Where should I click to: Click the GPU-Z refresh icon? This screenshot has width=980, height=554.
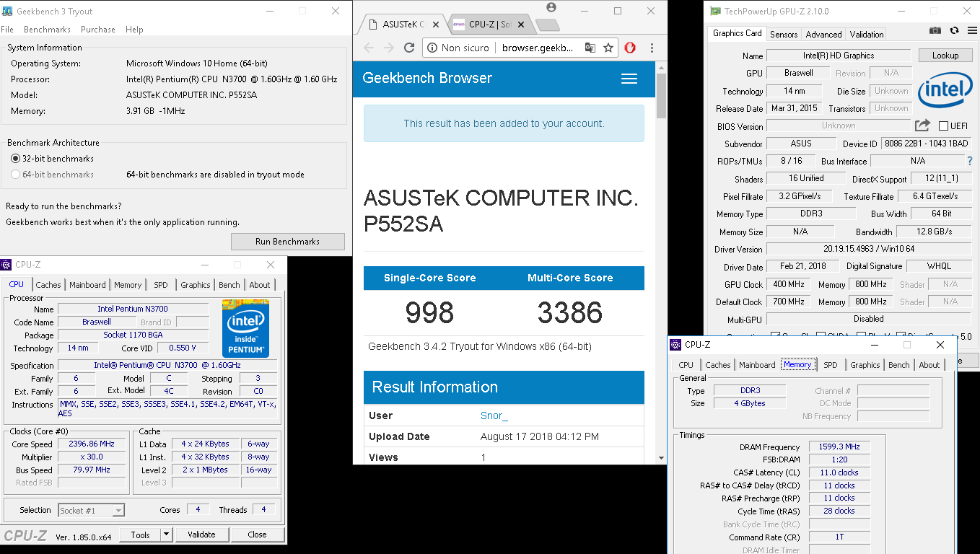(x=954, y=31)
